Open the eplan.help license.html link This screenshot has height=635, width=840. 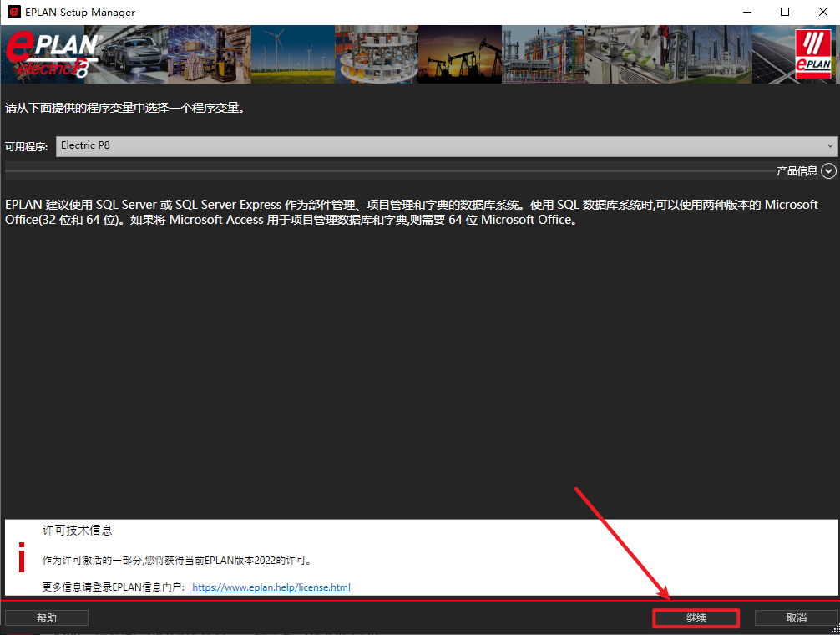point(271,587)
